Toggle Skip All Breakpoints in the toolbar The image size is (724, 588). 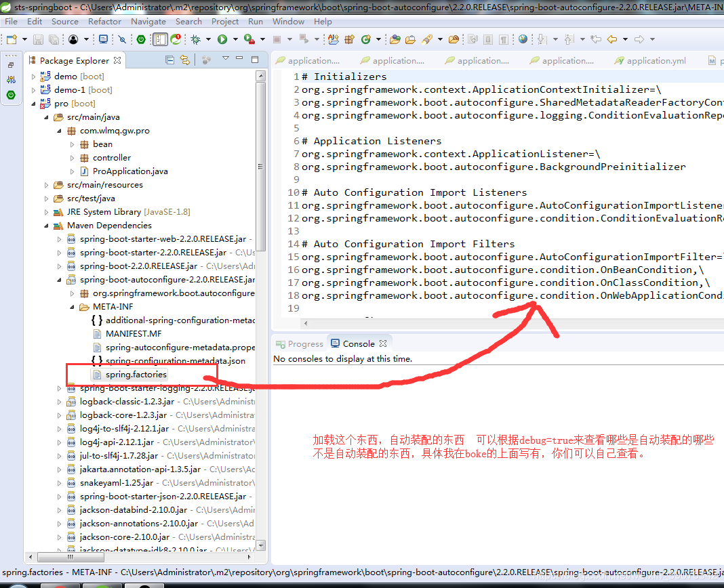[121, 39]
